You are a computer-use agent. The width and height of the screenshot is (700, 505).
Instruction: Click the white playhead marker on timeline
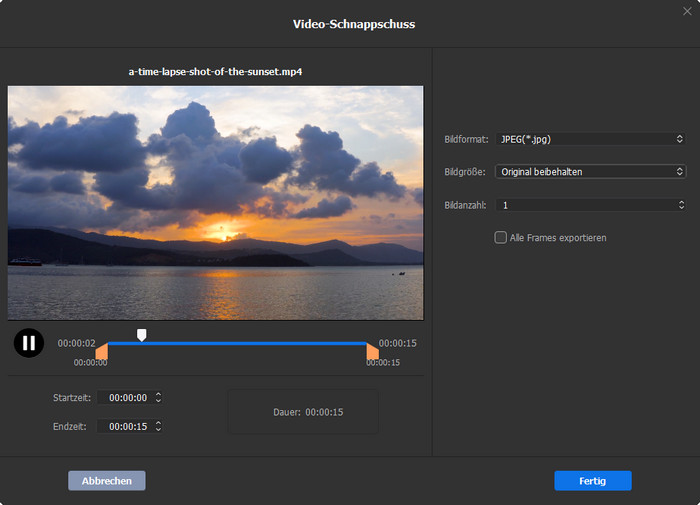142,335
